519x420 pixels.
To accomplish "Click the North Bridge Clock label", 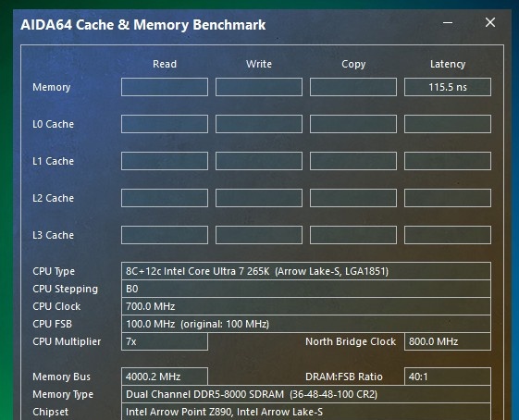I will point(351,342).
